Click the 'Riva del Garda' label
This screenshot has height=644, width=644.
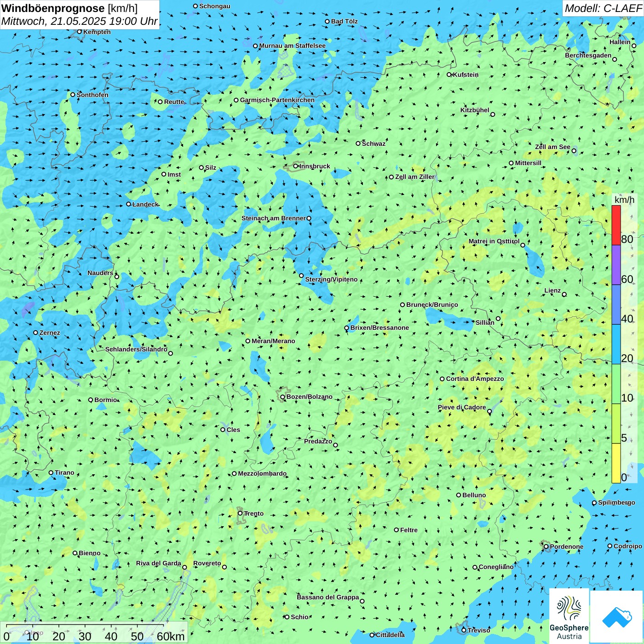(x=159, y=563)
